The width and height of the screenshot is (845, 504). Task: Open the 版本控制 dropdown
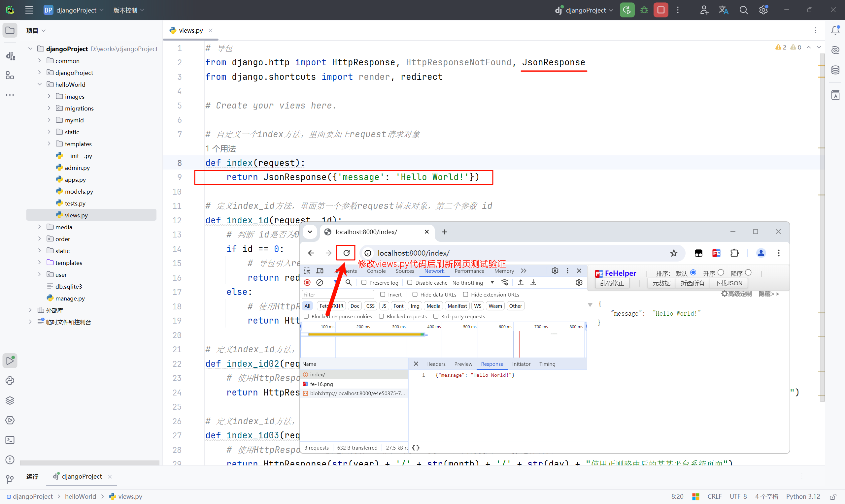pyautogui.click(x=128, y=10)
